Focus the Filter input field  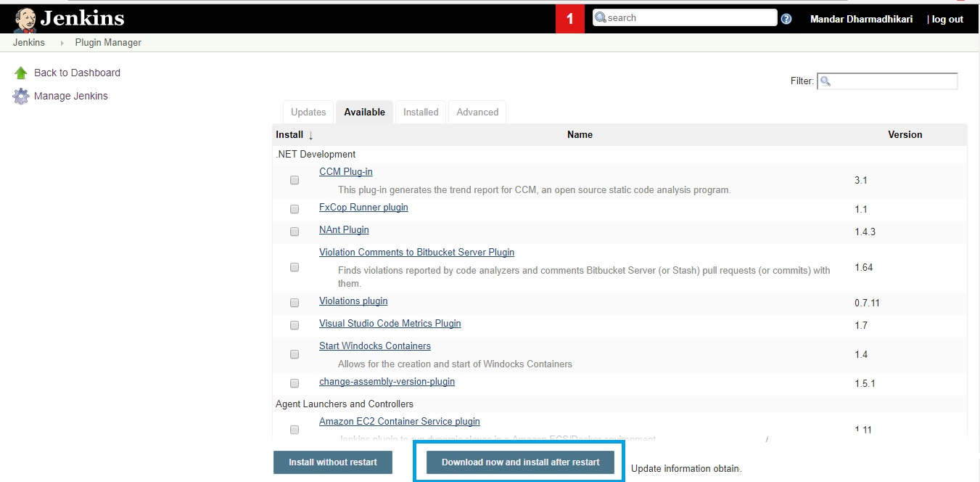pyautogui.click(x=887, y=81)
